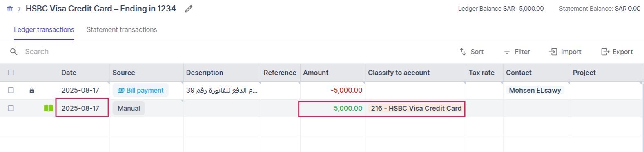Click the Date column header
The width and height of the screenshot is (644, 152).
pyautogui.click(x=69, y=73)
